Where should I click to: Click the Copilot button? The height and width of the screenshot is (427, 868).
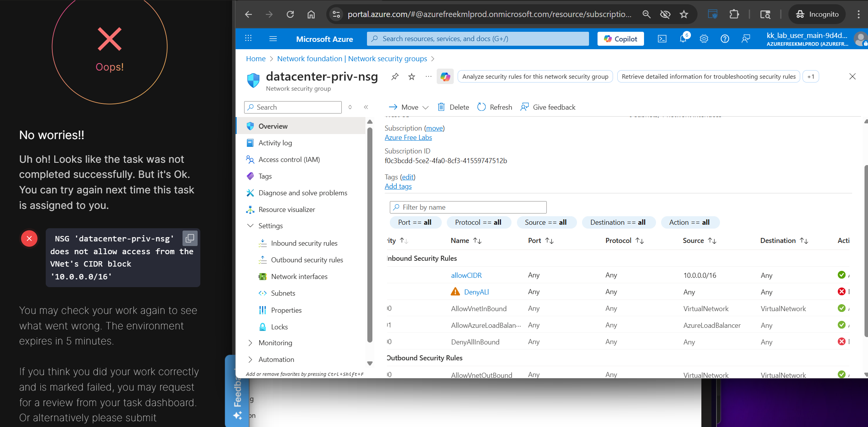pos(620,39)
